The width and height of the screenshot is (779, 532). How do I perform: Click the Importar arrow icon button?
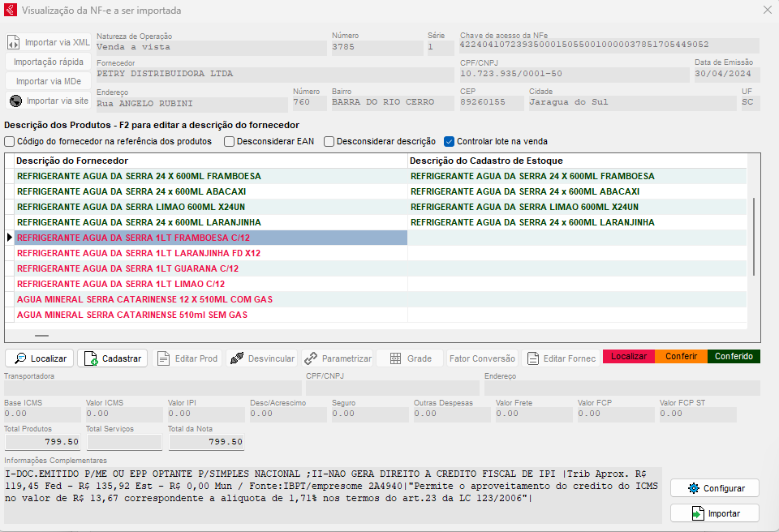[697, 513]
